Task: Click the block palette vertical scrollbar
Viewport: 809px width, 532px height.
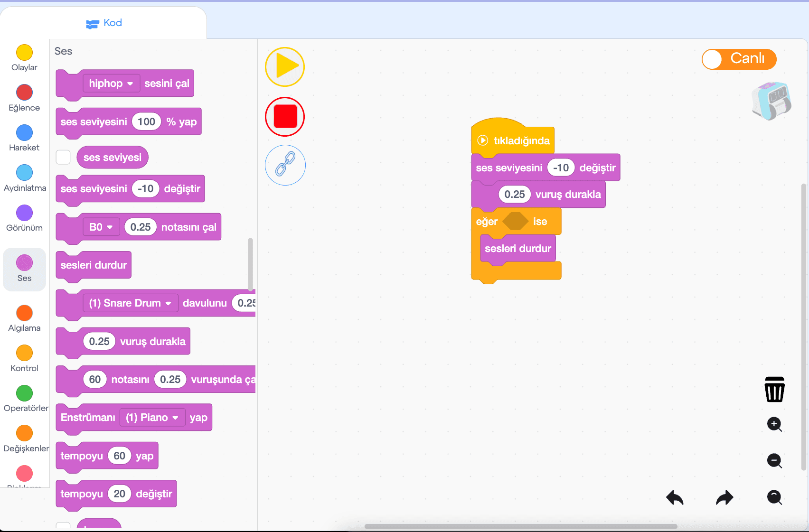Action: click(250, 264)
